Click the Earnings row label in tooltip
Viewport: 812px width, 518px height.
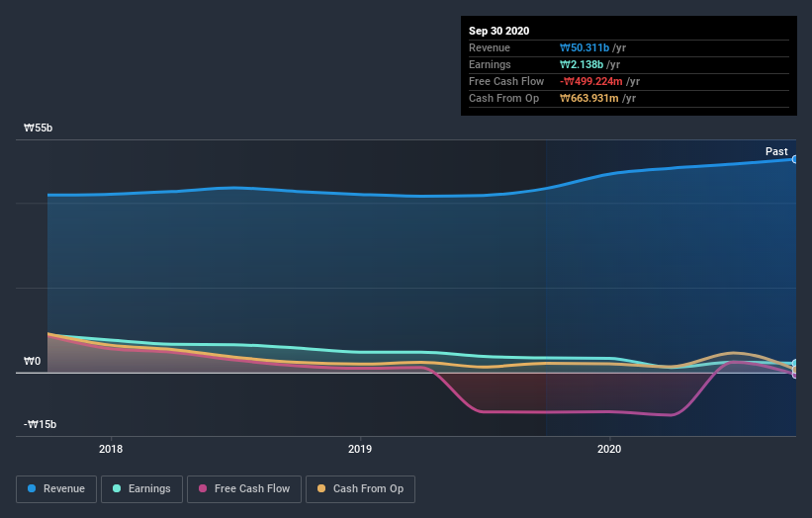click(x=490, y=64)
